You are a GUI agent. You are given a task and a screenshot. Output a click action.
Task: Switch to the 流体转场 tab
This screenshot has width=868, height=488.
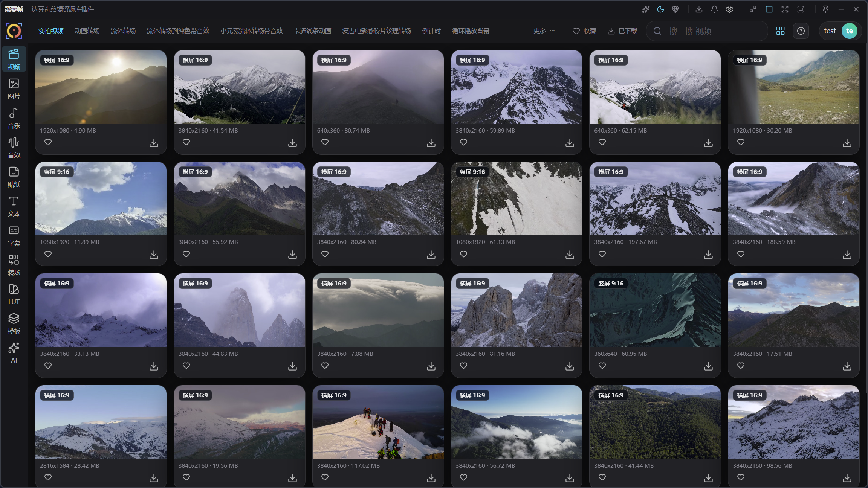[123, 31]
